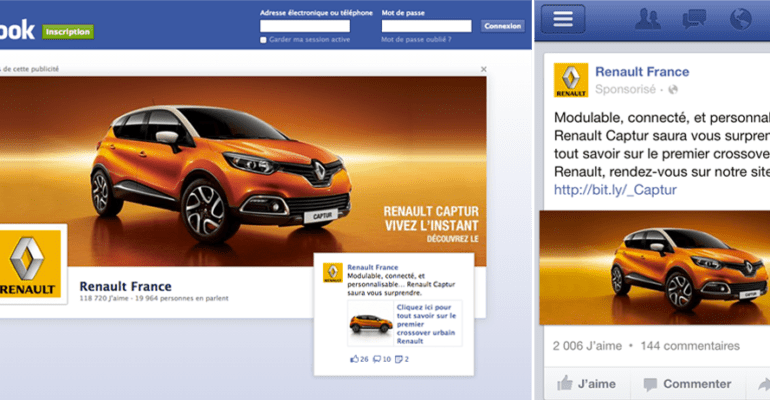
Task: Click Cliquez ici pour tout savoir link
Action: 426,324
